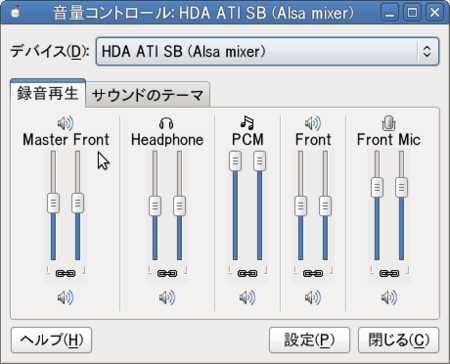The image size is (450, 364).
Task: Maximize the volume control window
Action: coord(412,13)
